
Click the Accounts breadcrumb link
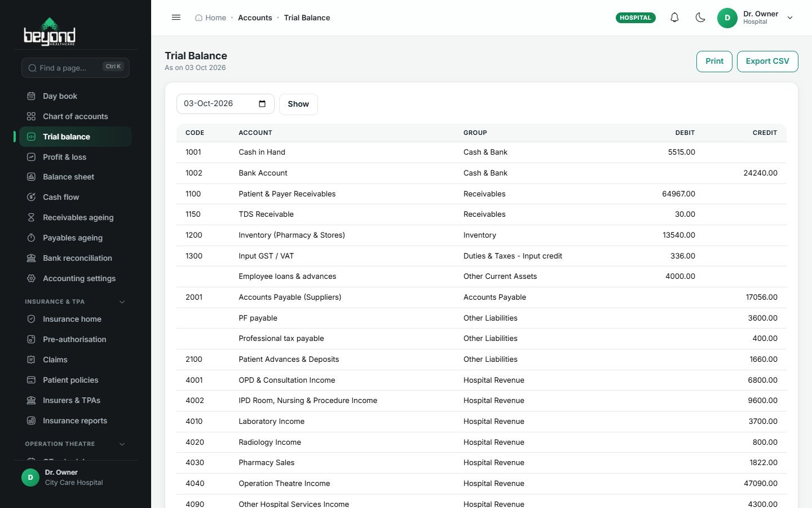pos(255,17)
